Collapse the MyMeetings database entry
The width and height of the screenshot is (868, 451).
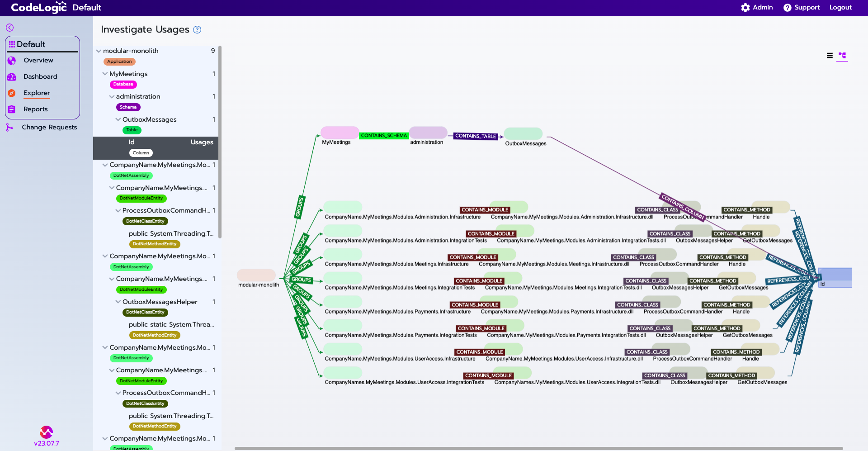105,74
